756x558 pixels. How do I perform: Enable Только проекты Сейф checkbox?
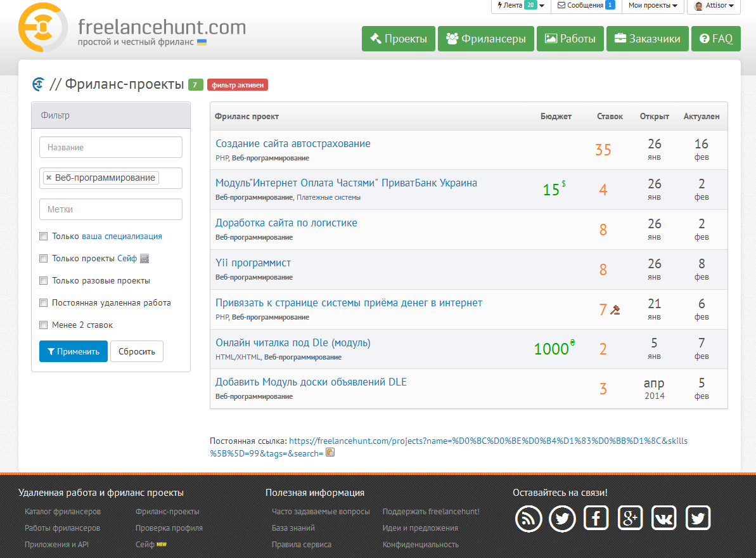coord(43,259)
